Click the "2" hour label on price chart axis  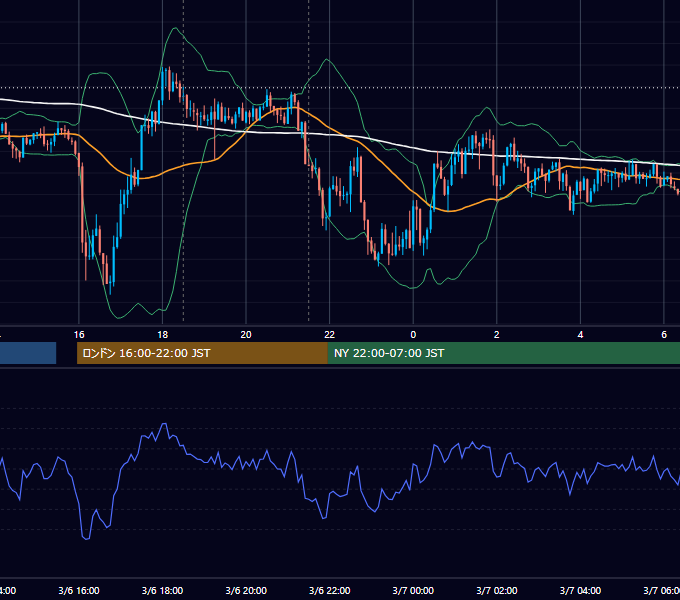click(x=497, y=335)
